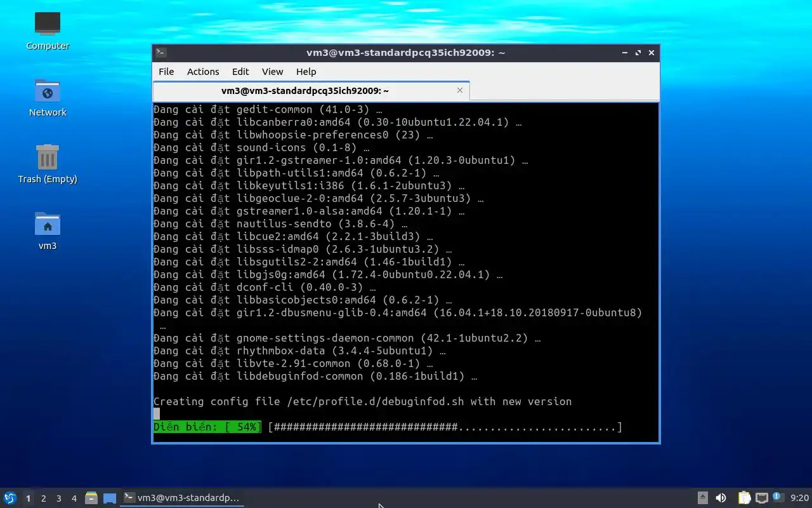Viewport: 812px width, 508px height.
Task: Click the line 'Creating config file /etc/profile.d/debuginfod.sh'
Action: 362,401
